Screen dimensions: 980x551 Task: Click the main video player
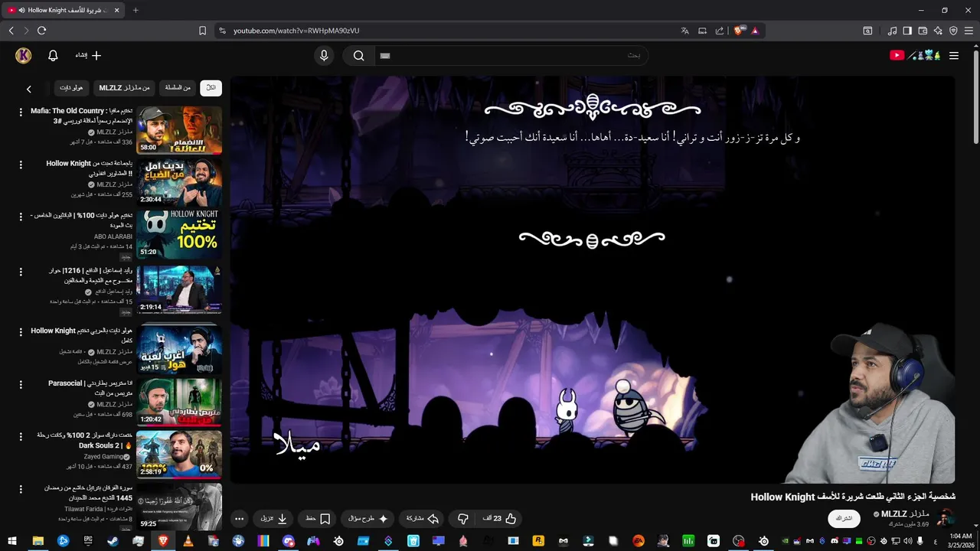coord(593,279)
